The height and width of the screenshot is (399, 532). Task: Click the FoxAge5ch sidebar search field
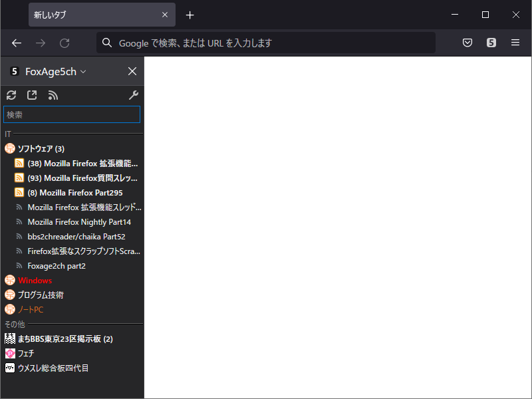[x=72, y=114]
